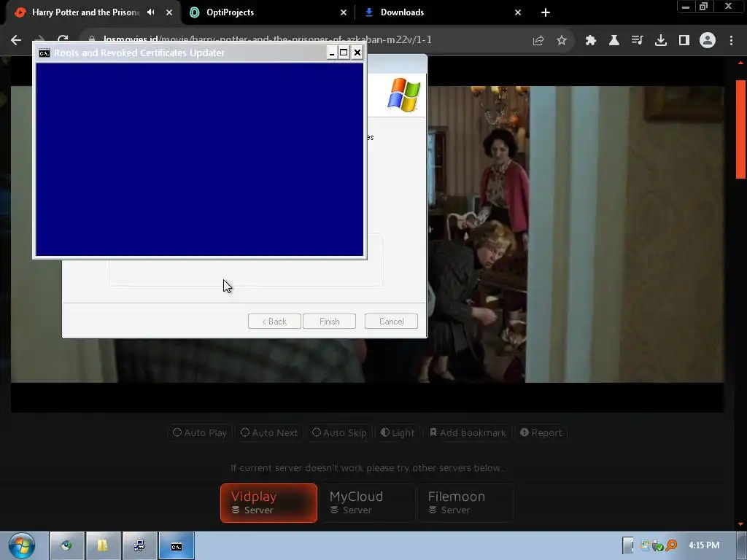Open Chrome Labs flask icon

pyautogui.click(x=614, y=41)
